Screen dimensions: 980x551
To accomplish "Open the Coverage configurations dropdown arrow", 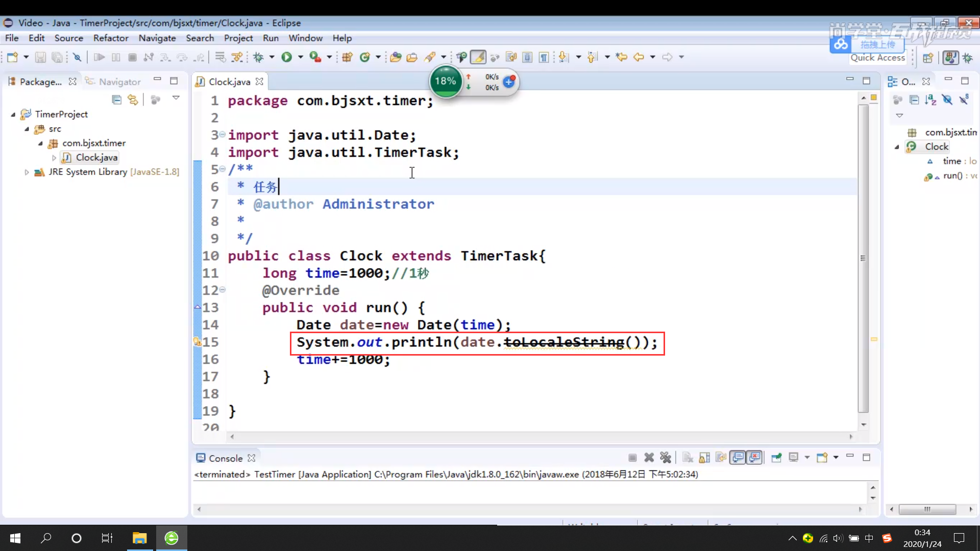I will point(329,57).
